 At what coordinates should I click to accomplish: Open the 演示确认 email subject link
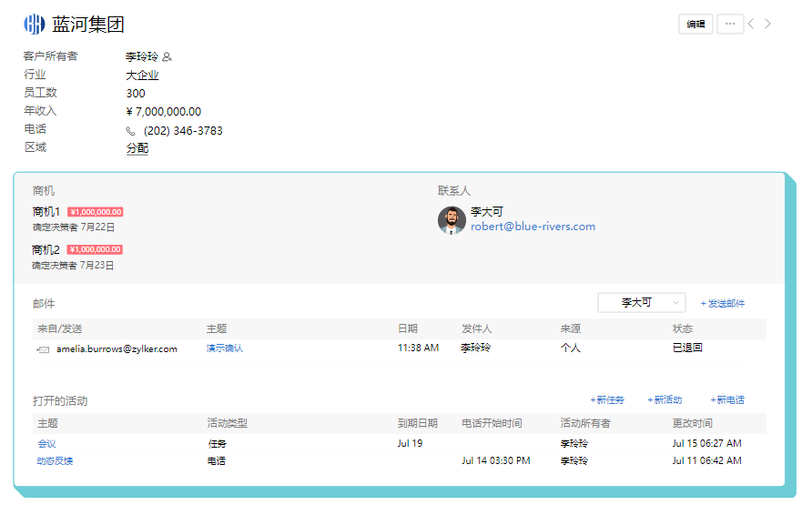tap(225, 348)
